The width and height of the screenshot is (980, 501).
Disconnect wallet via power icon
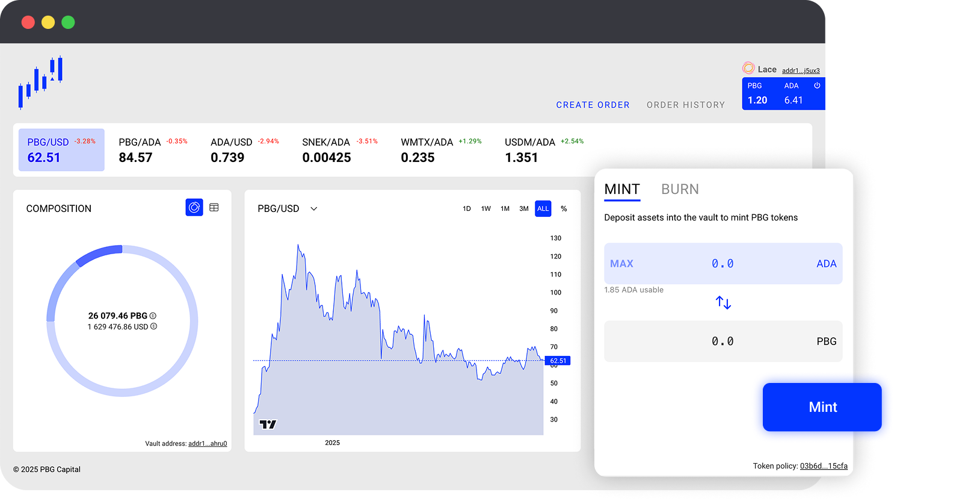coord(817,86)
